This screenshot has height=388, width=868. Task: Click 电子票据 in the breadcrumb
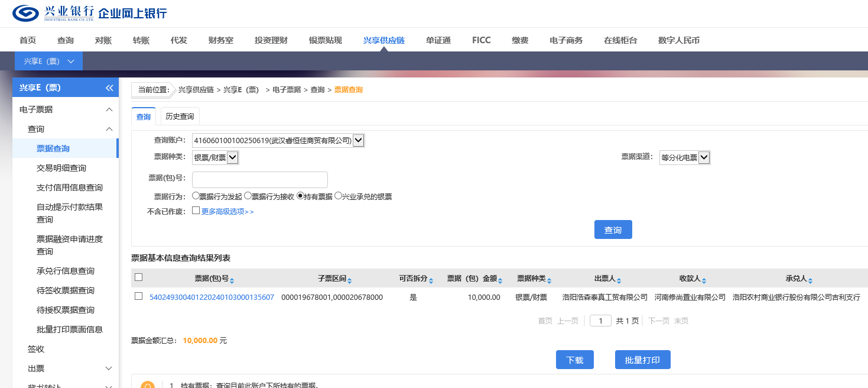coord(287,90)
